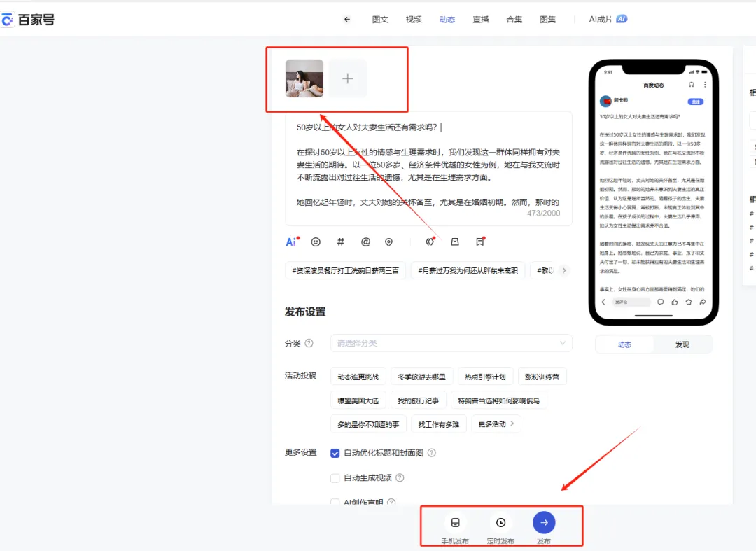
Task: Open the 图集 tab
Action: click(x=547, y=20)
